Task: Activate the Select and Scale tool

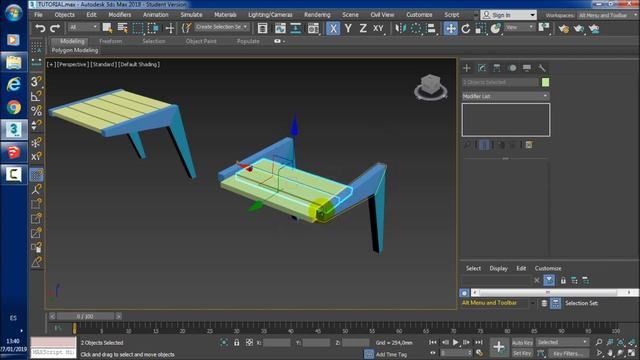Action: click(x=481, y=29)
